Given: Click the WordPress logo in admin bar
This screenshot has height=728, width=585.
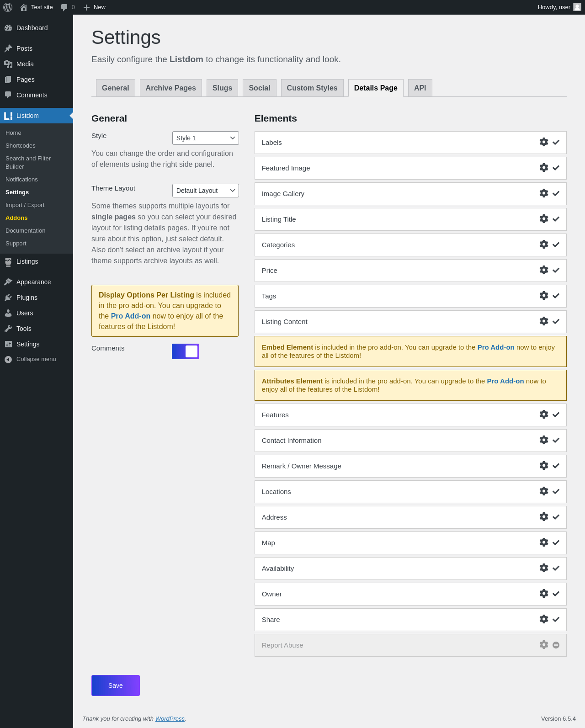Looking at the screenshot, I should point(8,7).
